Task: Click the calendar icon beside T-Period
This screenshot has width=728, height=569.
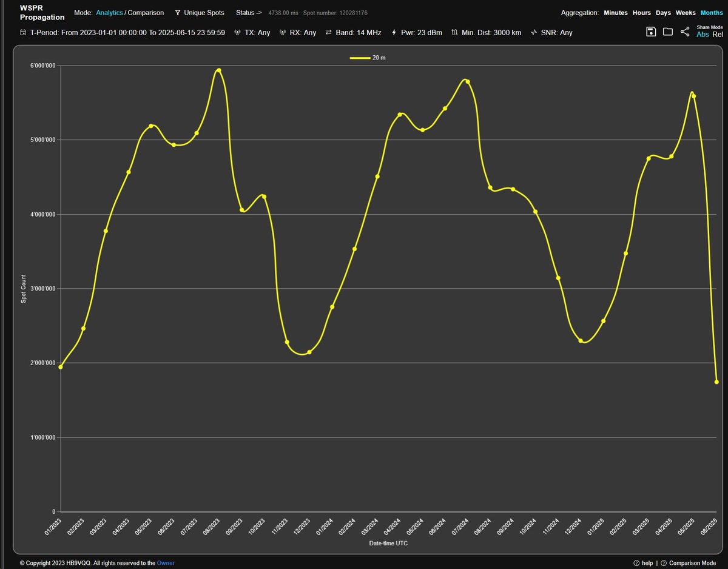Action: point(23,32)
